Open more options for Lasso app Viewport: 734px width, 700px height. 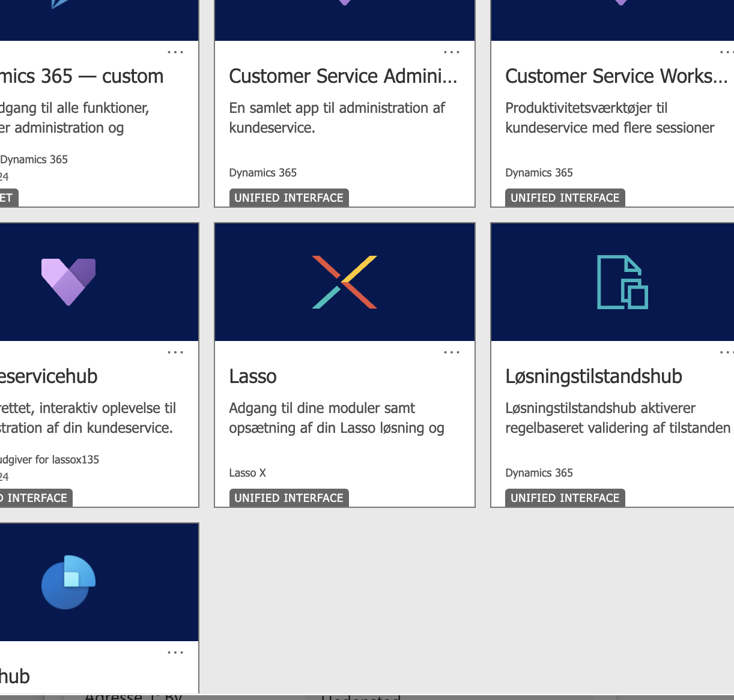pyautogui.click(x=452, y=352)
